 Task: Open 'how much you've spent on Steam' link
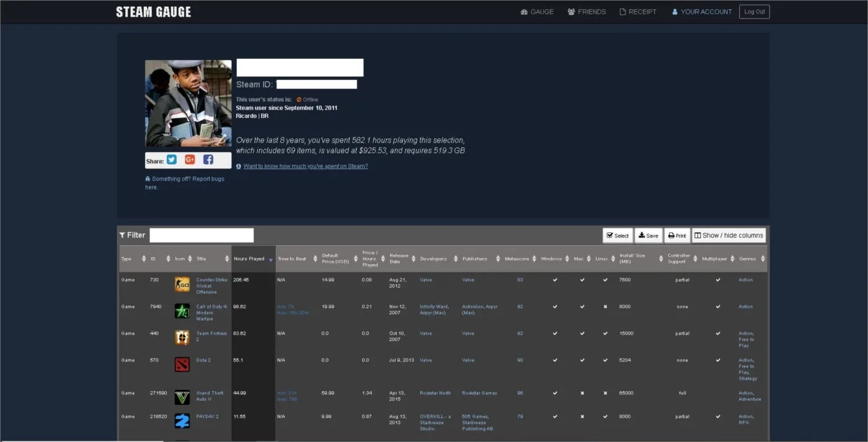click(306, 166)
